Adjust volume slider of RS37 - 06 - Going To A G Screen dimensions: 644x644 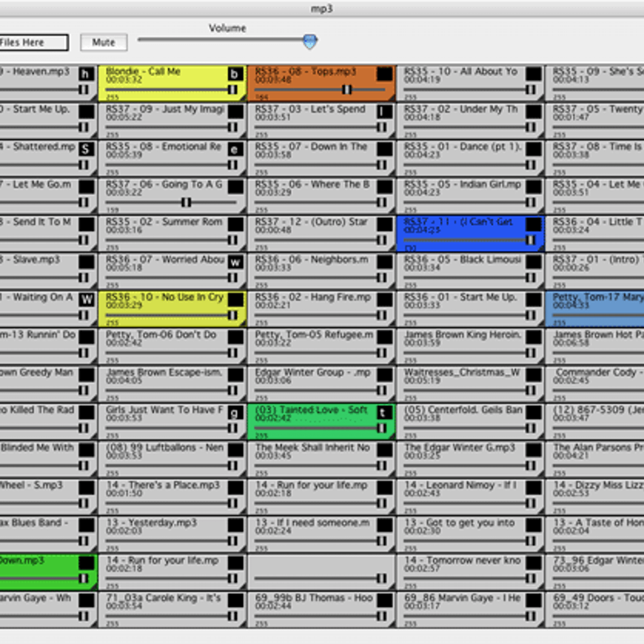(x=186, y=202)
